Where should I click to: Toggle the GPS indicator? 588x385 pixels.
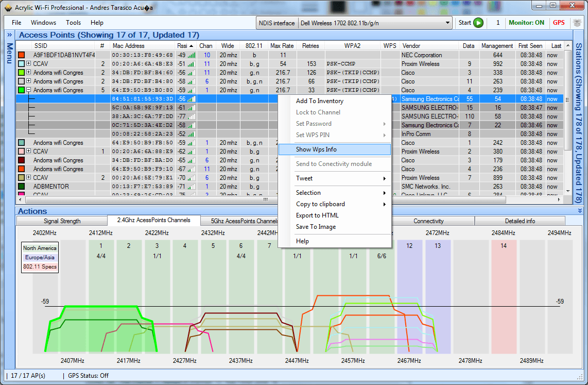click(558, 23)
